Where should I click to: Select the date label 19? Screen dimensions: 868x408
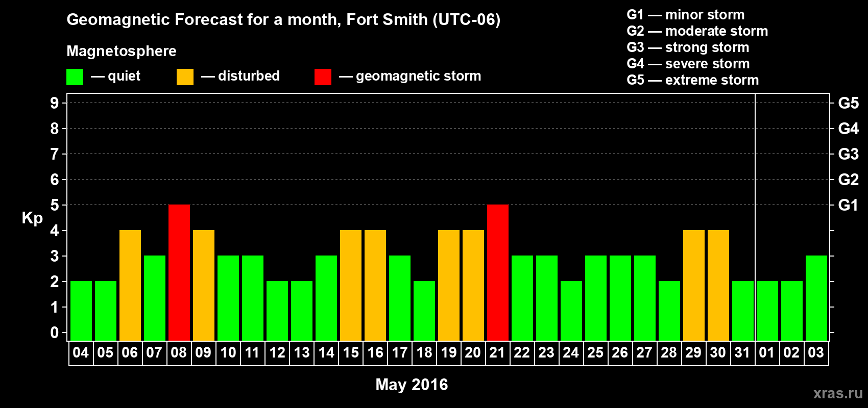point(448,353)
